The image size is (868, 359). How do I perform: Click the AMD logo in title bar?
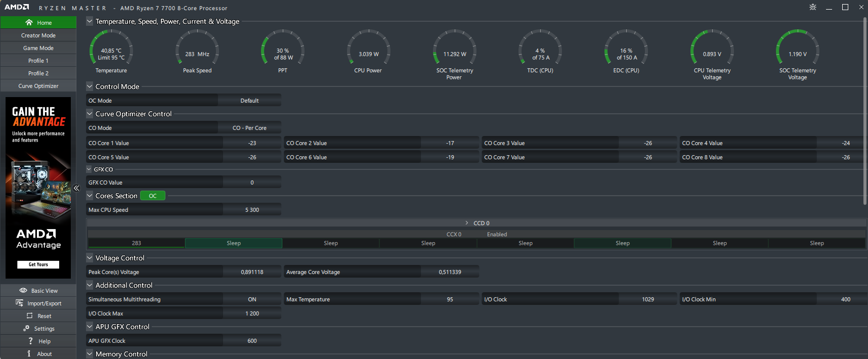coord(17,7)
